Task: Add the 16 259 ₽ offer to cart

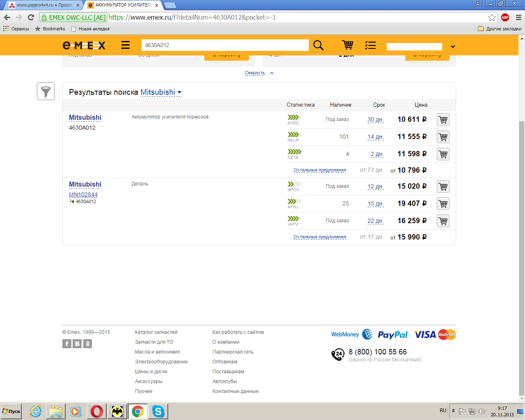Action: tap(443, 221)
